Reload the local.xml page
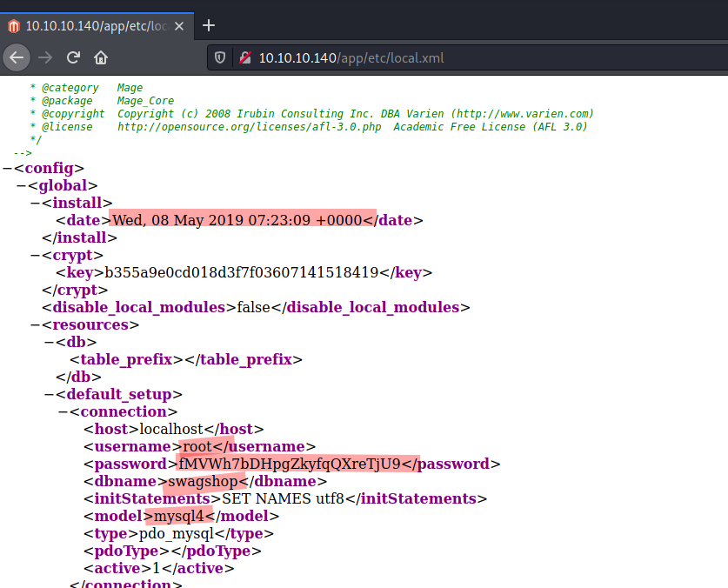728x588 pixels. point(74,57)
